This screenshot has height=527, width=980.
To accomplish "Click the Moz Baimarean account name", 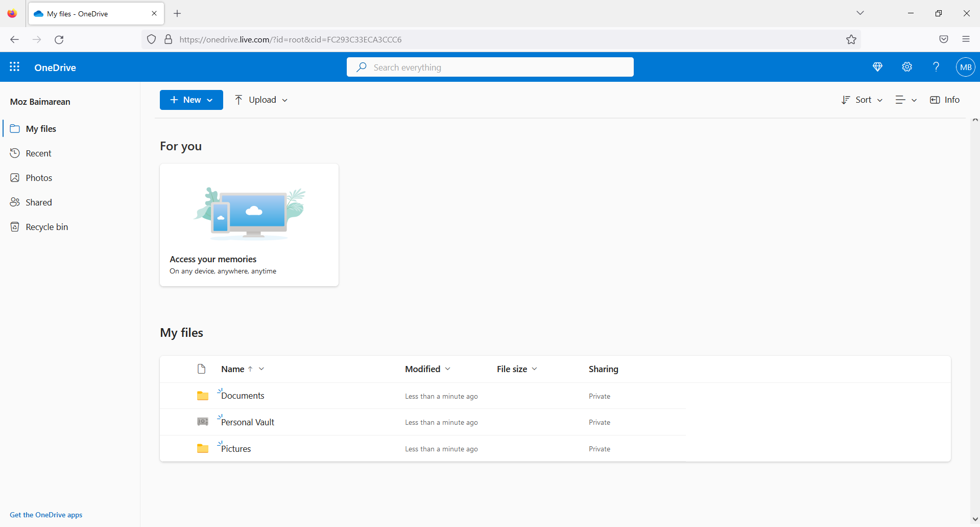I will tap(40, 102).
